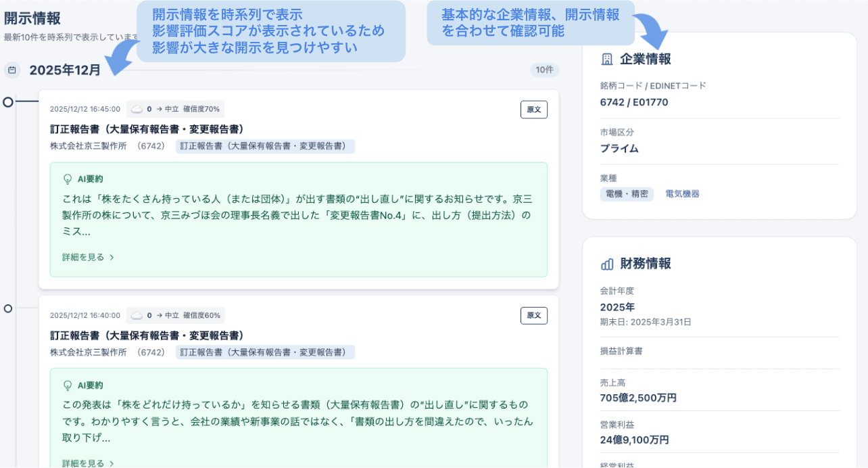Select the lightbulb AI要約 icon on the second card

click(x=67, y=385)
